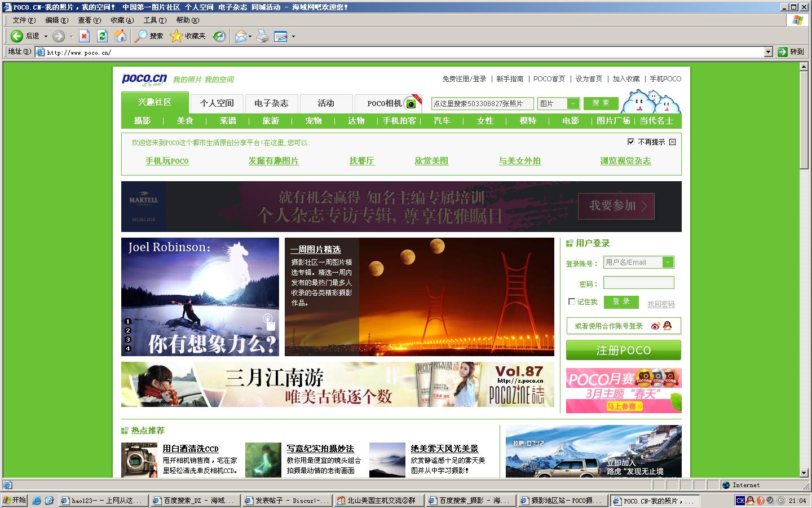Open the Internet Explorer quick launch icon
The image size is (812, 508).
(37, 500)
